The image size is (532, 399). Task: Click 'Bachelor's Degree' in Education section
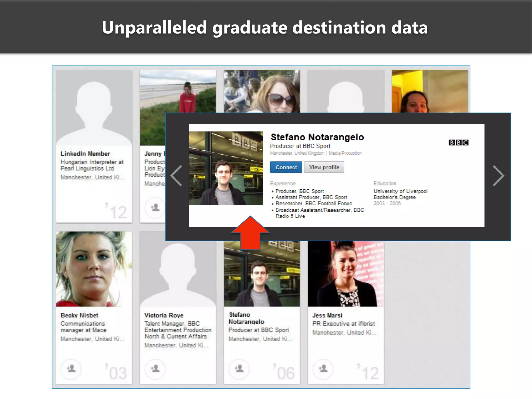pos(395,197)
